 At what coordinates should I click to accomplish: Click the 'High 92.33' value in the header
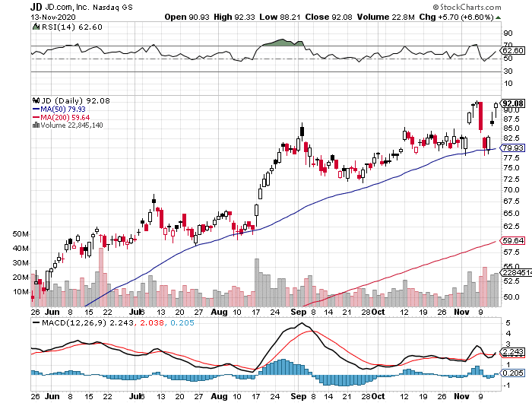234,17
